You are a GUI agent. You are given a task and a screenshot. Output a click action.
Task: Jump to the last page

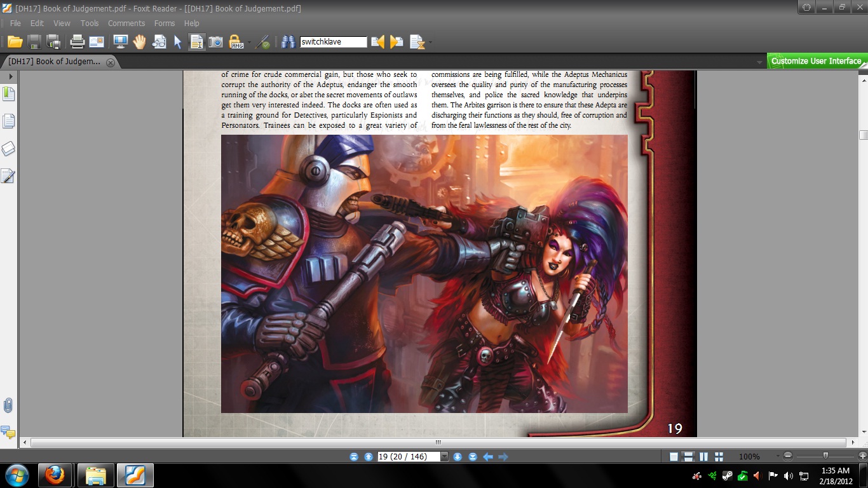coord(473,456)
